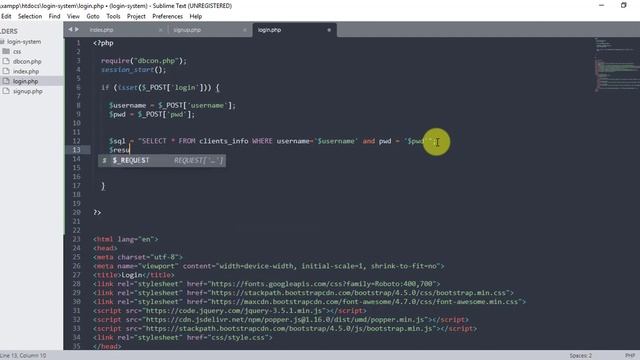Image resolution: width=640 pixels, height=360 pixels.
Task: Open signup.php from sidebar
Action: pyautogui.click(x=28, y=91)
